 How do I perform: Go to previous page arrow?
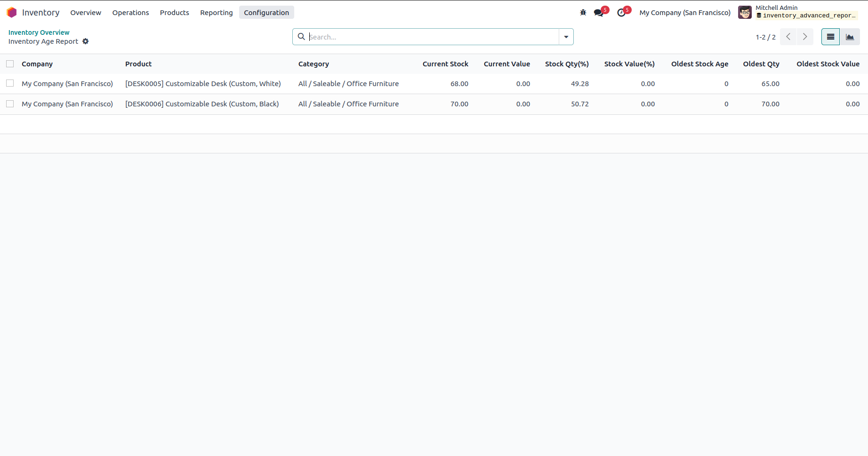[x=788, y=37]
